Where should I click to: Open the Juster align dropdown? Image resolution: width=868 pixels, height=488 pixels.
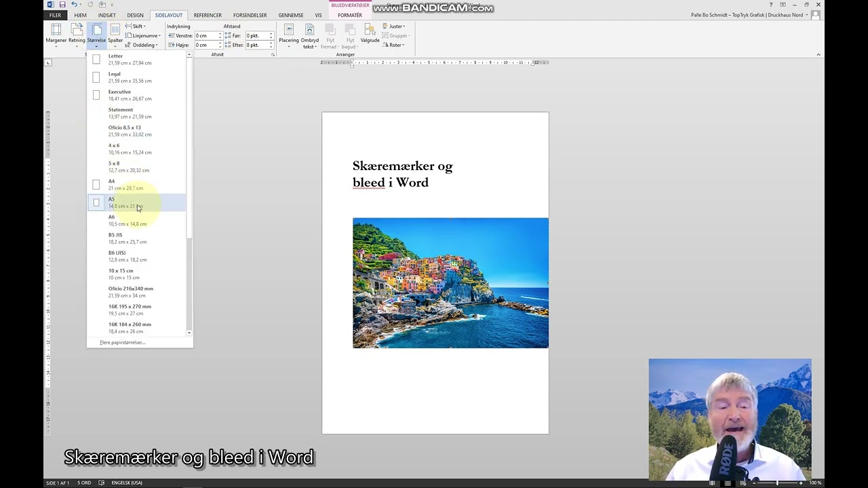click(394, 26)
